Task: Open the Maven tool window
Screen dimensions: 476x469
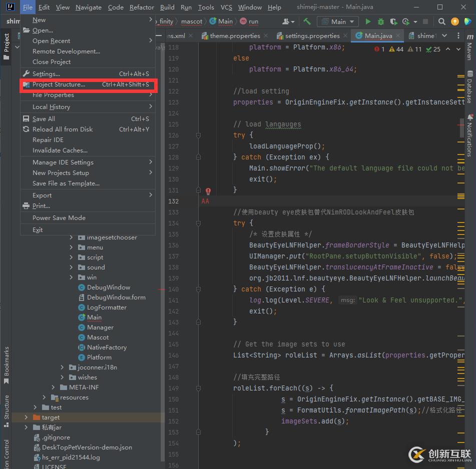Action: coord(469,51)
